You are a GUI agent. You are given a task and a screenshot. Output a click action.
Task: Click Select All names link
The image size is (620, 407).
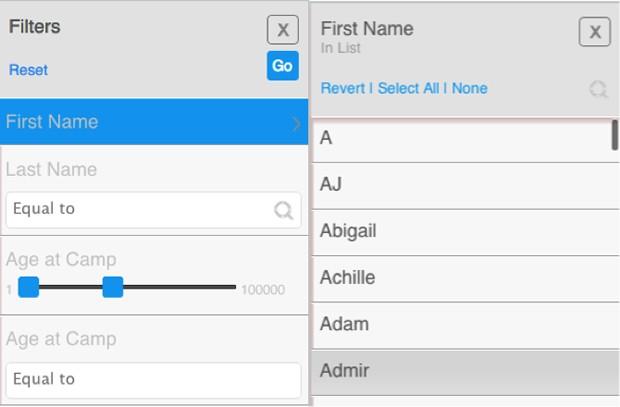point(408,88)
